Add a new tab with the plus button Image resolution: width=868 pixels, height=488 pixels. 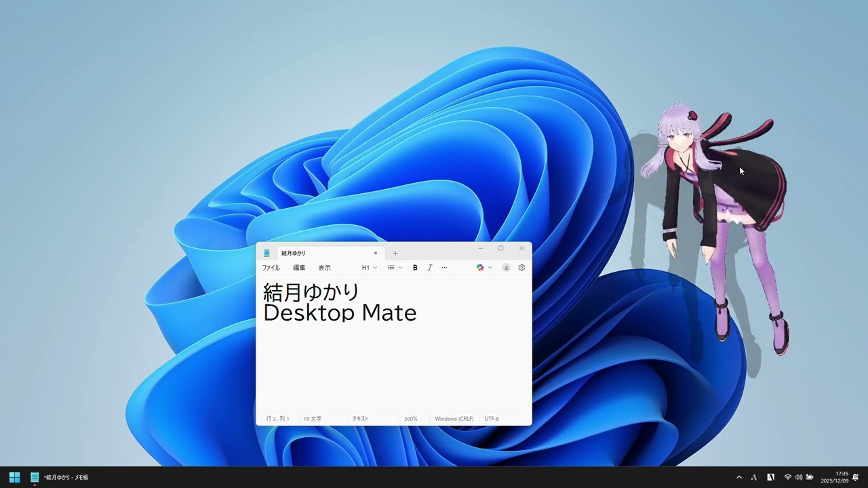(x=395, y=253)
